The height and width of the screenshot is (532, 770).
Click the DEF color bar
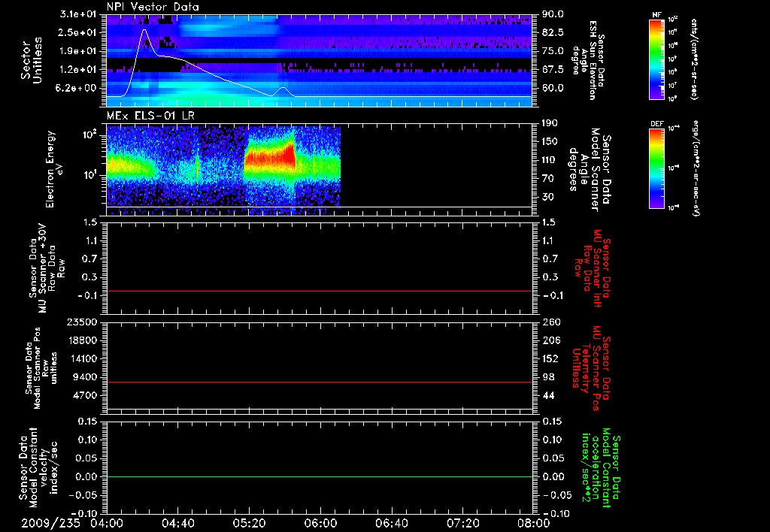(x=656, y=168)
